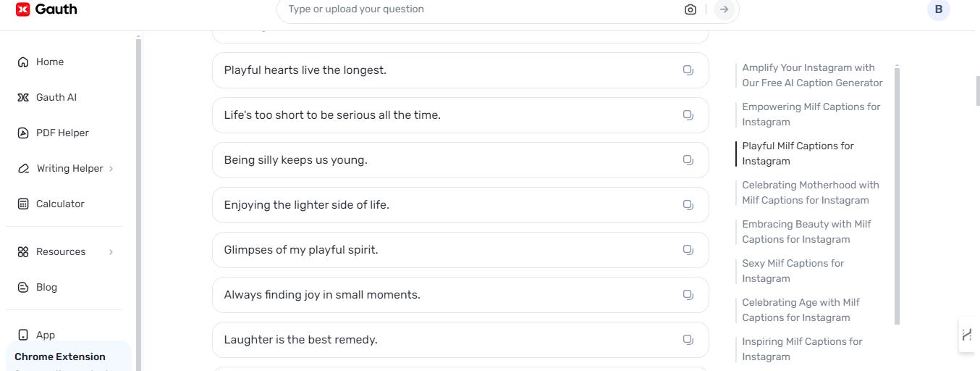The width and height of the screenshot is (980, 371).
Task: Open the Calculator sidebar item
Action: click(60, 204)
